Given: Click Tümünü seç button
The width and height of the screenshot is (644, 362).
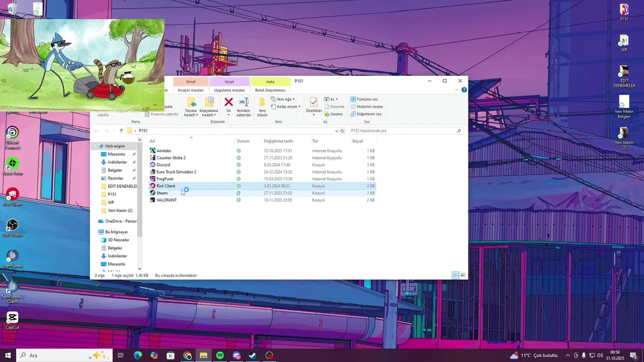Looking at the screenshot, I should point(364,99).
